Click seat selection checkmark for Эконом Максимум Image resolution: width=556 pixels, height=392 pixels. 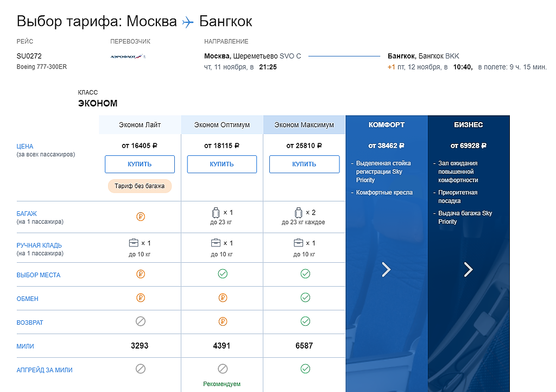(305, 274)
